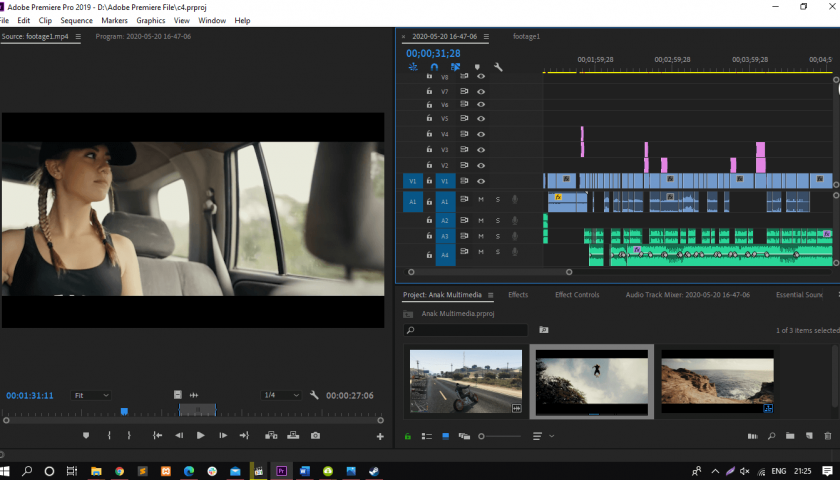Image resolution: width=840 pixels, height=480 pixels.
Task: Click the Add Marker icon in Source monitor
Action: pos(86,436)
